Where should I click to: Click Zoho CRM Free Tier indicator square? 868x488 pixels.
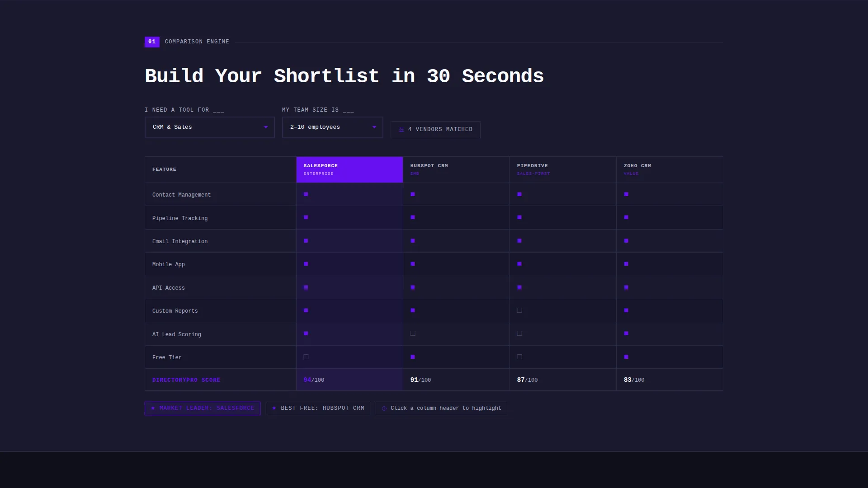point(626,357)
